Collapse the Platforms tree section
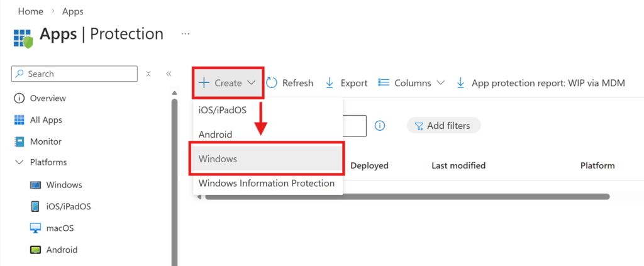The height and width of the screenshot is (266, 644). (18, 162)
